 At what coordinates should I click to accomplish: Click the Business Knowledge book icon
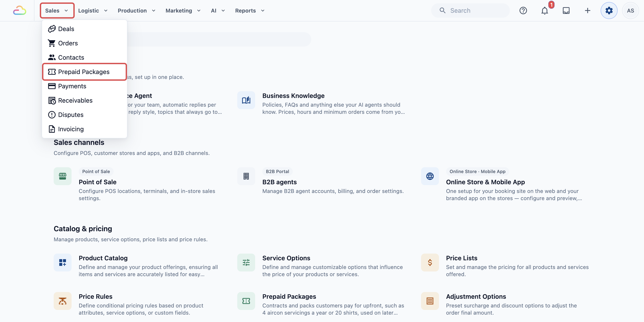(246, 100)
